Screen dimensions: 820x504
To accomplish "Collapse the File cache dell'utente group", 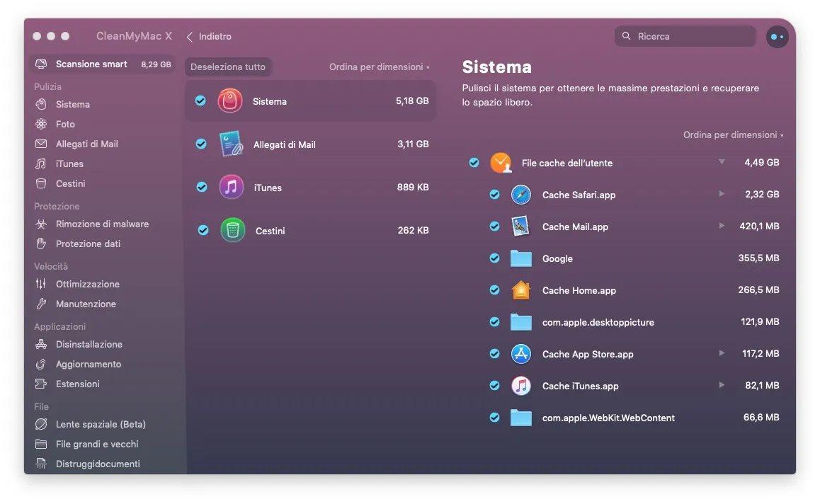I will click(x=722, y=163).
